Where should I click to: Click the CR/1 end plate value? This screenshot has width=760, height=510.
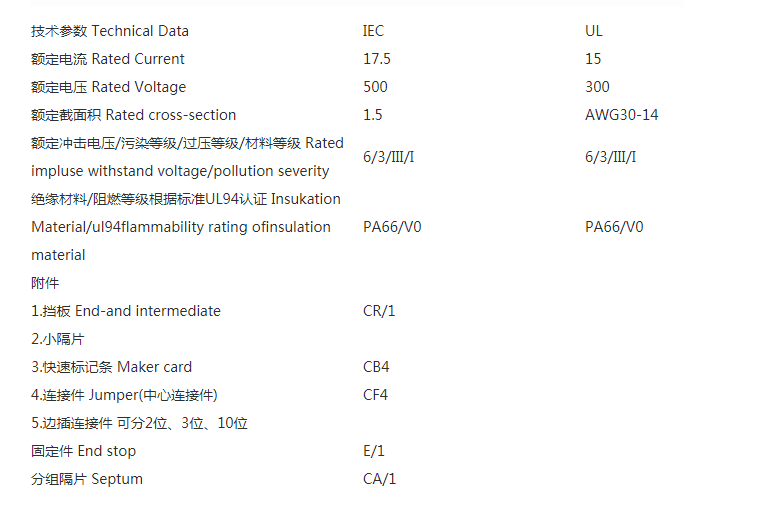pos(379,311)
